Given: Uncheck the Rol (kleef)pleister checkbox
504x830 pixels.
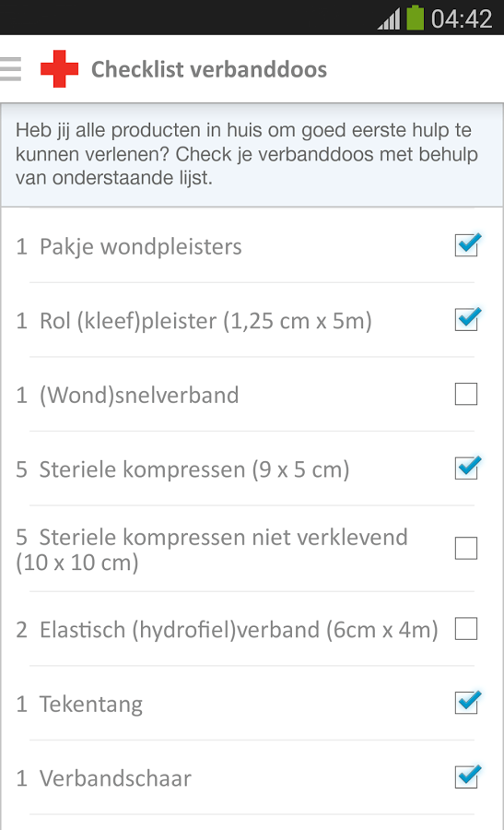Looking at the screenshot, I should point(467,319).
